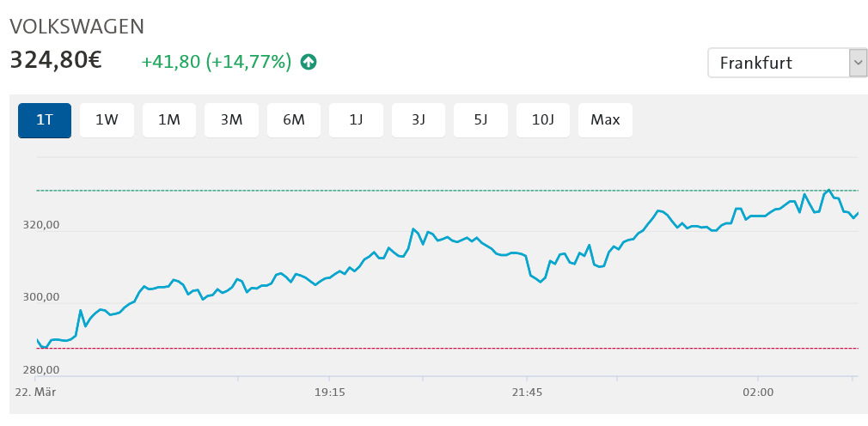Screen dimensions: 868x426
Task: Select the 1T time range tab
Action: tap(45, 120)
